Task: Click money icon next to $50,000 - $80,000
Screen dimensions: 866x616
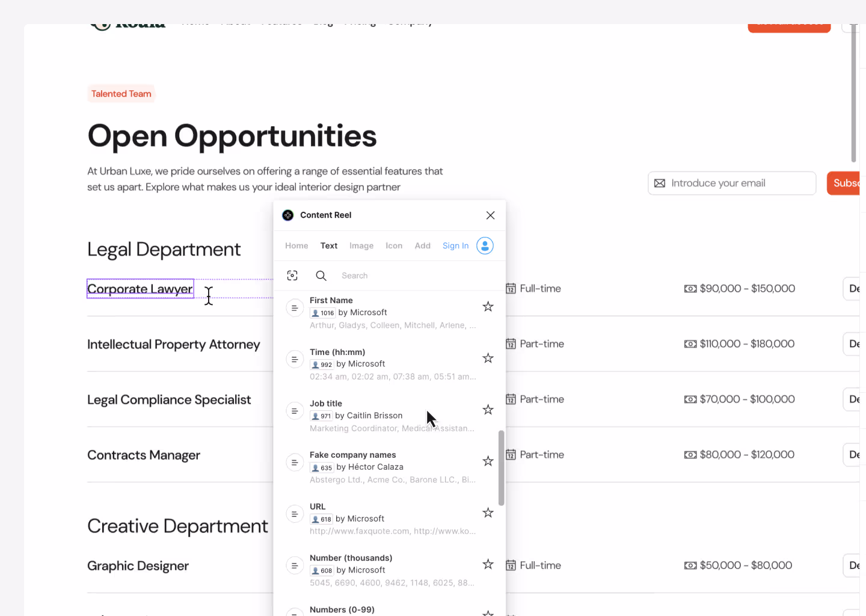Action: point(690,565)
